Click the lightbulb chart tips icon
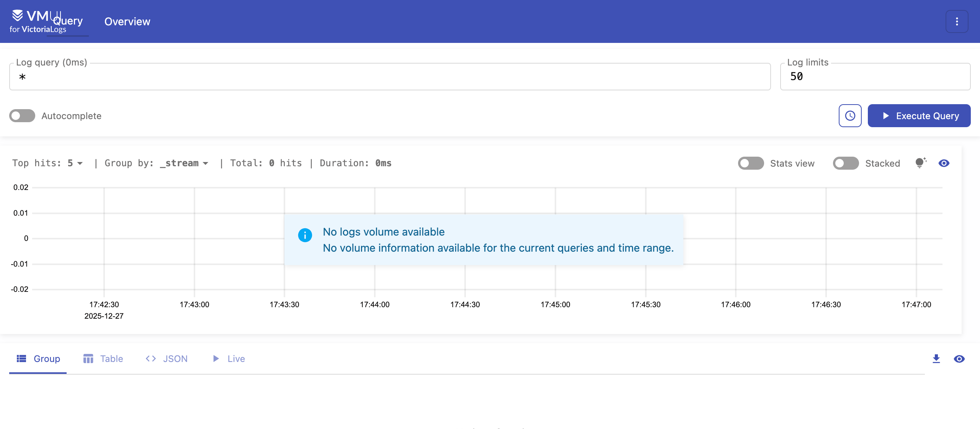 (920, 163)
